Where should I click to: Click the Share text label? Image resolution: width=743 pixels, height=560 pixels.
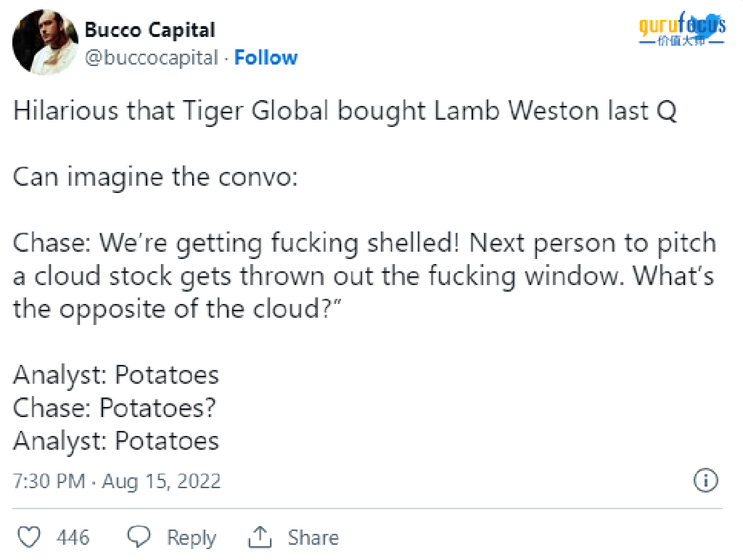[x=313, y=538]
